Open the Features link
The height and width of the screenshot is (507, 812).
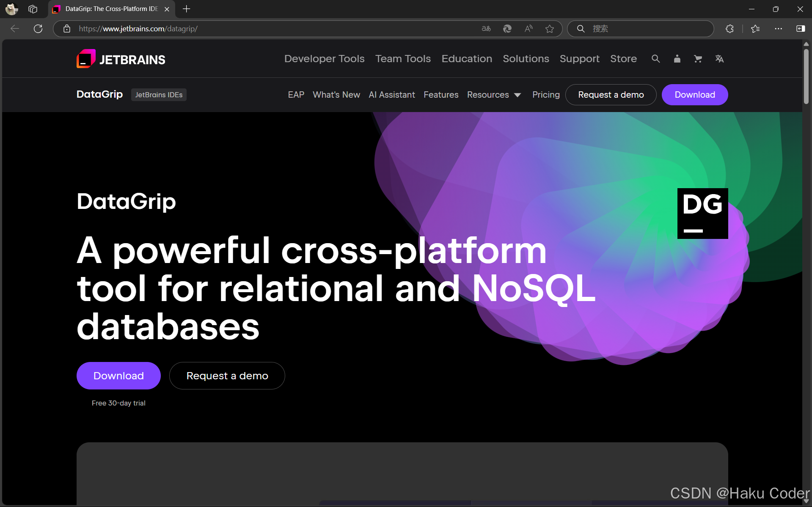[x=441, y=95]
